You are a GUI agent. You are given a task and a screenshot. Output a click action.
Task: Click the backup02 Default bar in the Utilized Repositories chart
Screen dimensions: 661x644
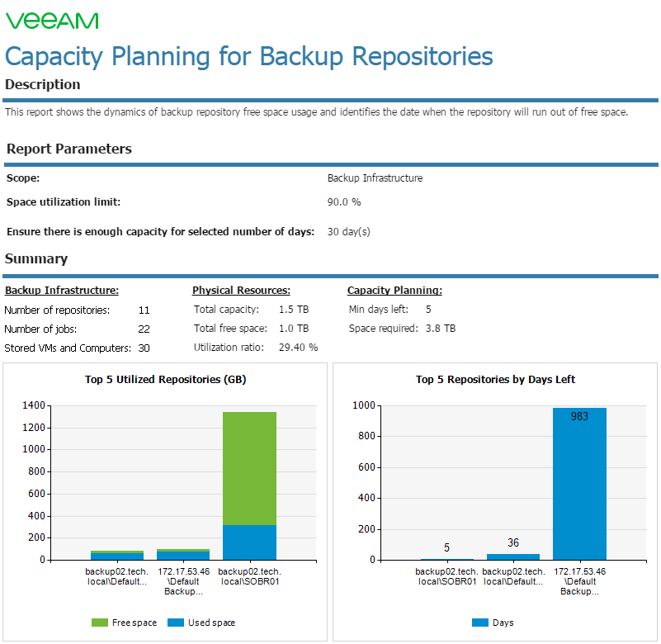[x=117, y=556]
